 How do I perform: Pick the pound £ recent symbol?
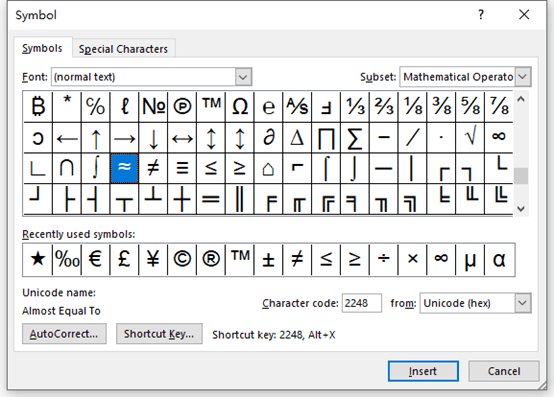(124, 260)
